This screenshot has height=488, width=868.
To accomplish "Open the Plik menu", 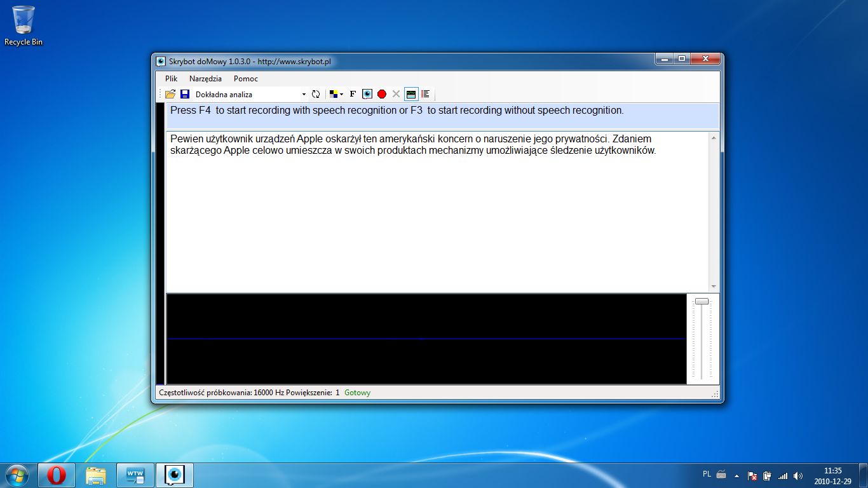I will (x=172, y=79).
